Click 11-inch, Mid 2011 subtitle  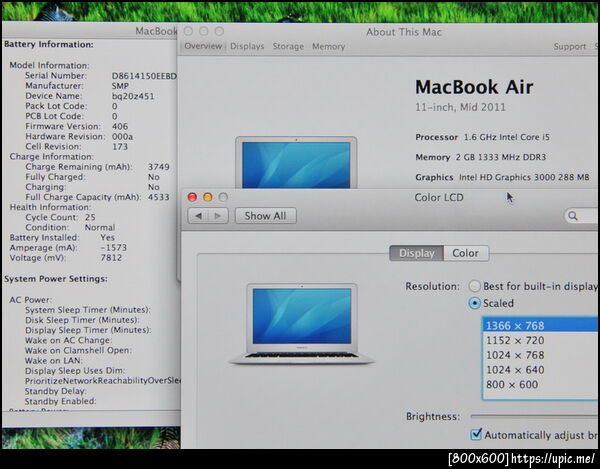pyautogui.click(x=460, y=107)
